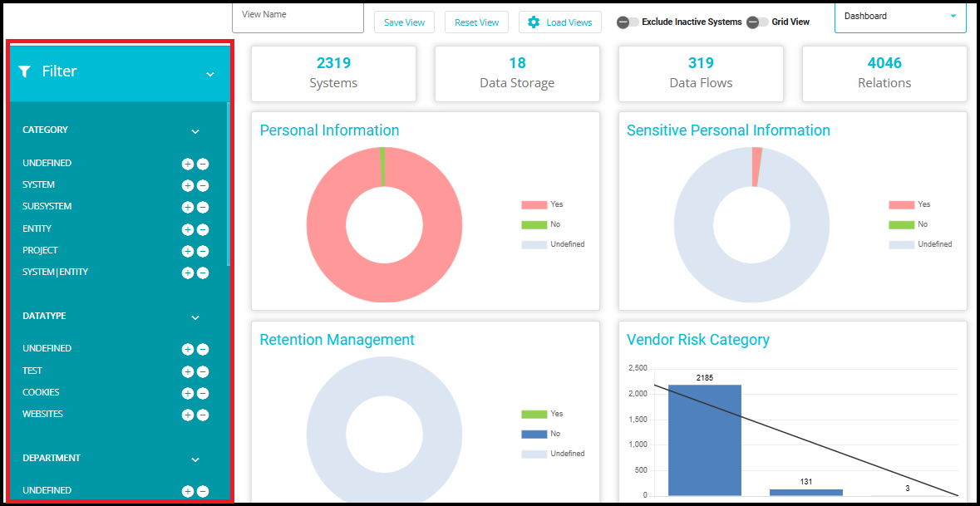Toggle Exclude Inactive Systems switch
The height and width of the screenshot is (506, 980).
628,22
